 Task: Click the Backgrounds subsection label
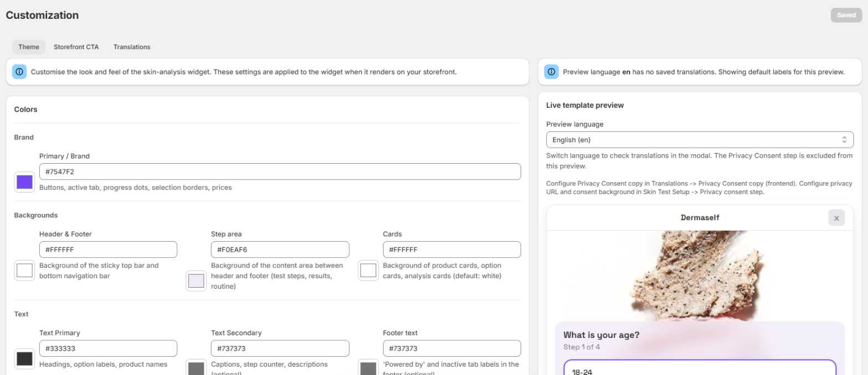pos(36,215)
